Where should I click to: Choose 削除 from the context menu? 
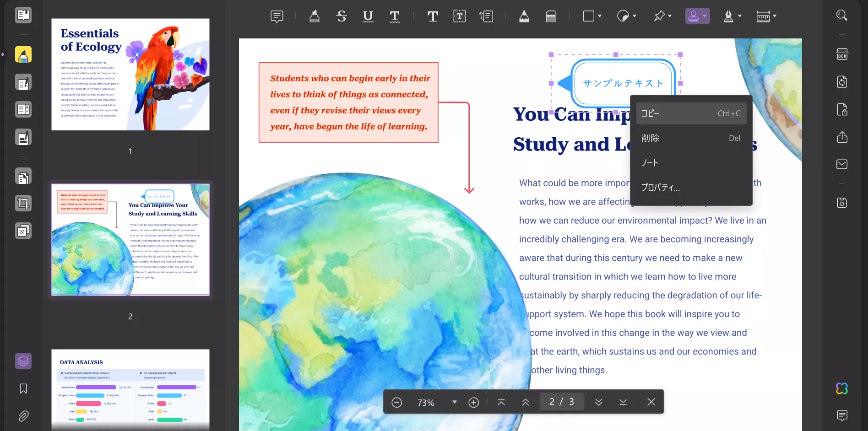click(x=691, y=138)
